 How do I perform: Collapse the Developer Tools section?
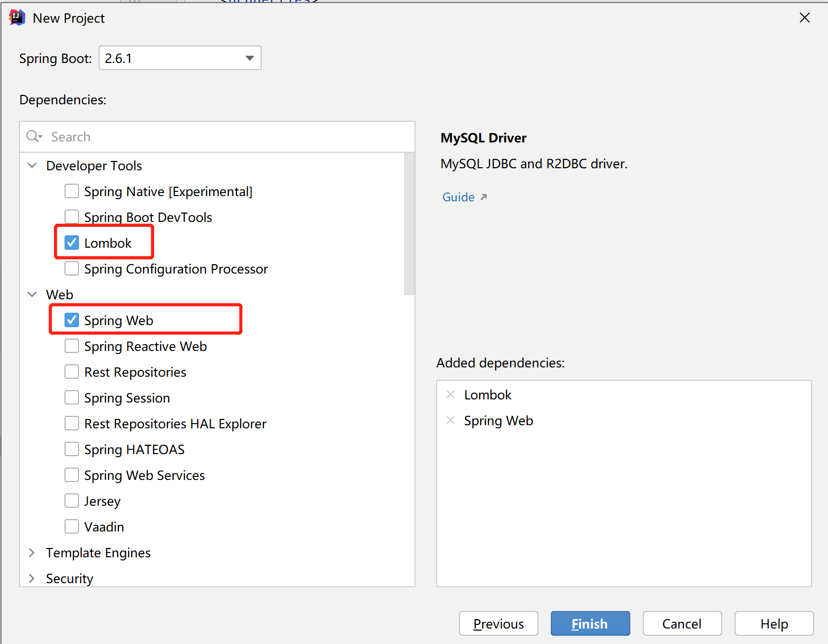tap(32, 165)
